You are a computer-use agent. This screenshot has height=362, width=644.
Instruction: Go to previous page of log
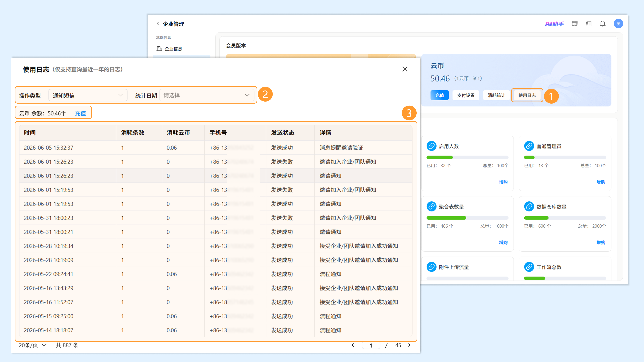(353, 345)
